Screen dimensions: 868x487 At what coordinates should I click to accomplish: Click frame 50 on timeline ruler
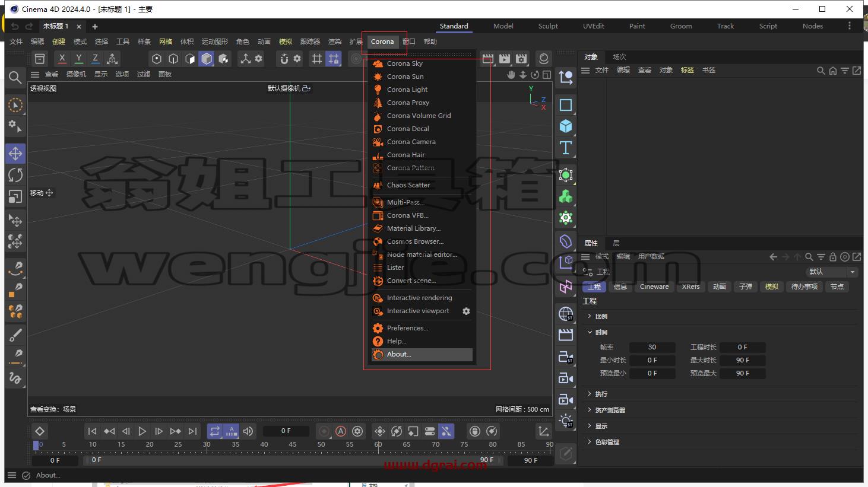pyautogui.click(x=321, y=444)
